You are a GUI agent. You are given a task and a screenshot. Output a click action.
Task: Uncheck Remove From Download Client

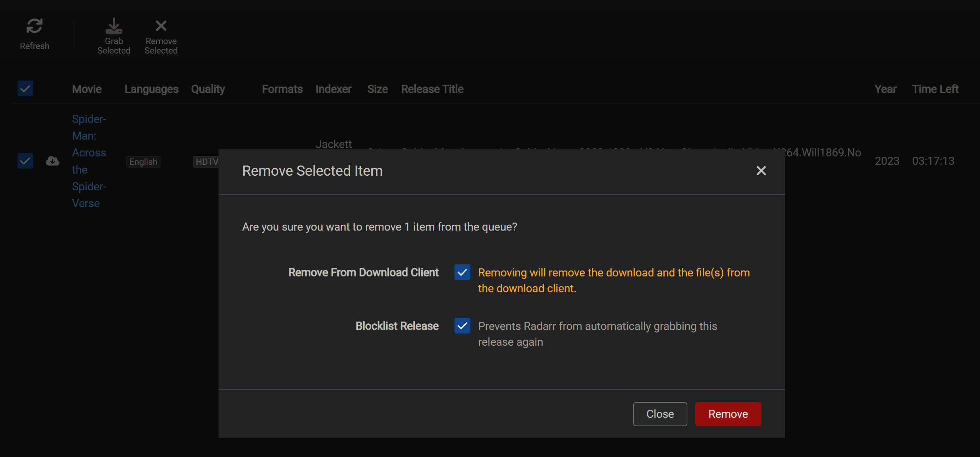(462, 272)
